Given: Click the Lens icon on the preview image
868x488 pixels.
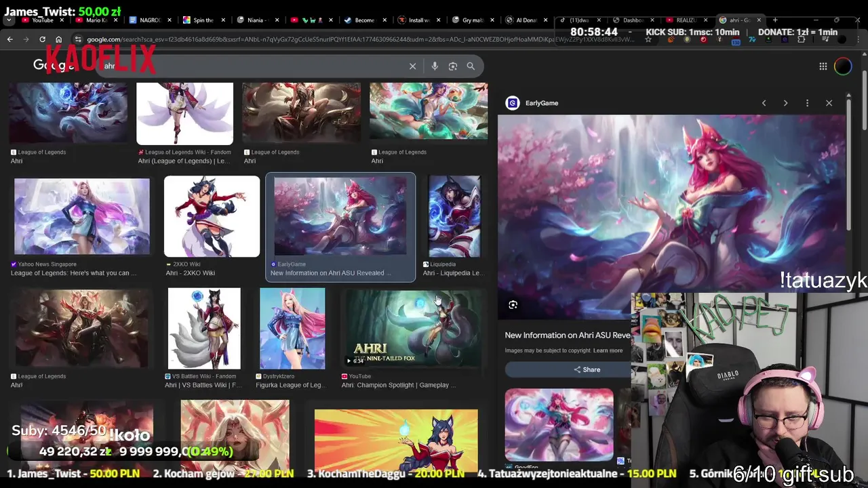Looking at the screenshot, I should point(513,305).
